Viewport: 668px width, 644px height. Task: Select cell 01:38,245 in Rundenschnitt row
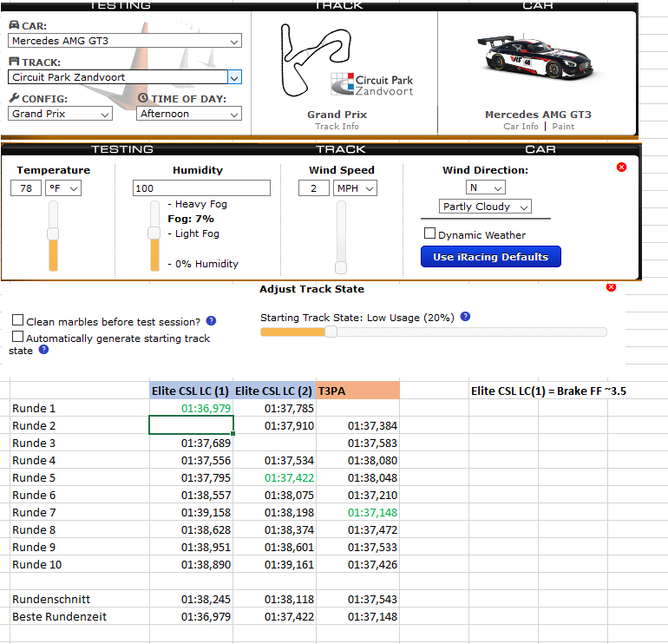pos(191,599)
